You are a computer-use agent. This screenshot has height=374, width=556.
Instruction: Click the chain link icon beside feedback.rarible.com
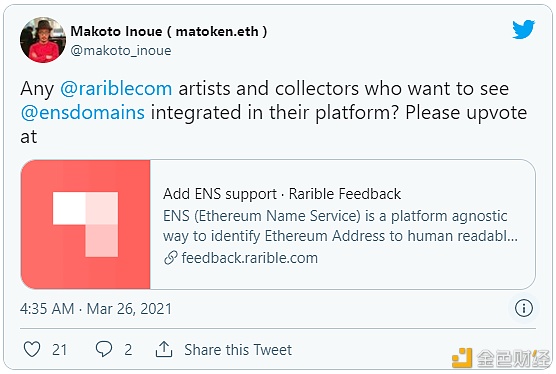[171, 258]
